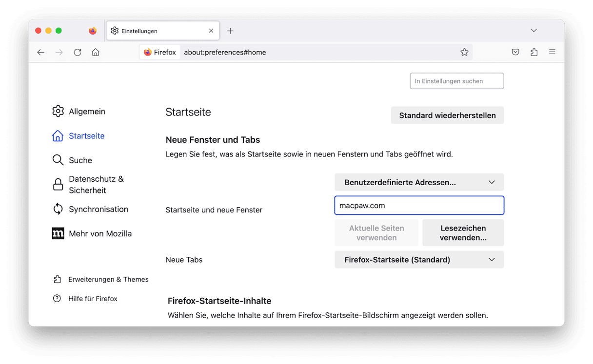Click the Synchronisation arrows icon
593x364 pixels.
coord(58,209)
